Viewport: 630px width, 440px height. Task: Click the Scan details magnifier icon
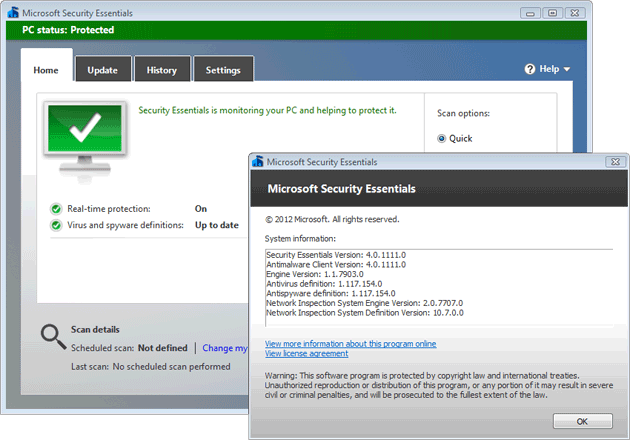click(x=53, y=337)
